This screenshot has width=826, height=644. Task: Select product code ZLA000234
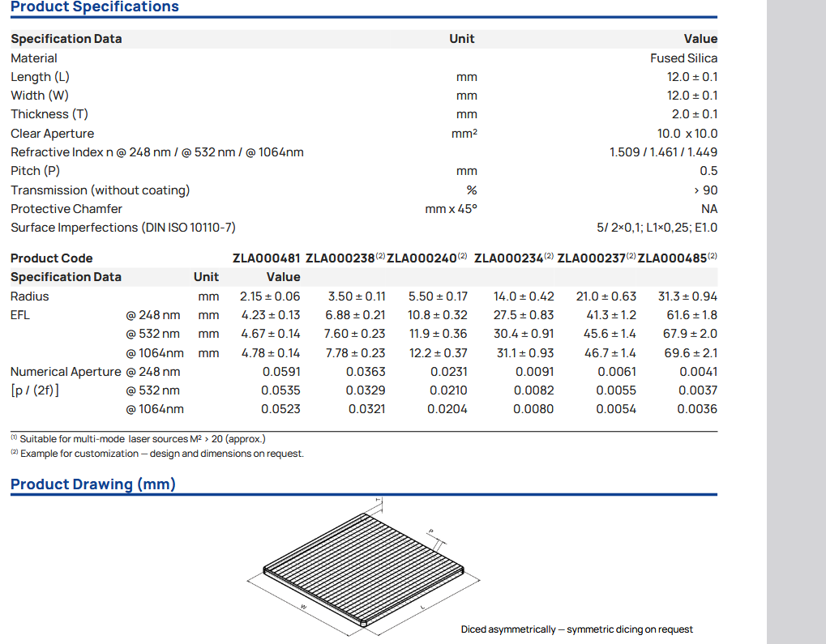tap(508, 258)
